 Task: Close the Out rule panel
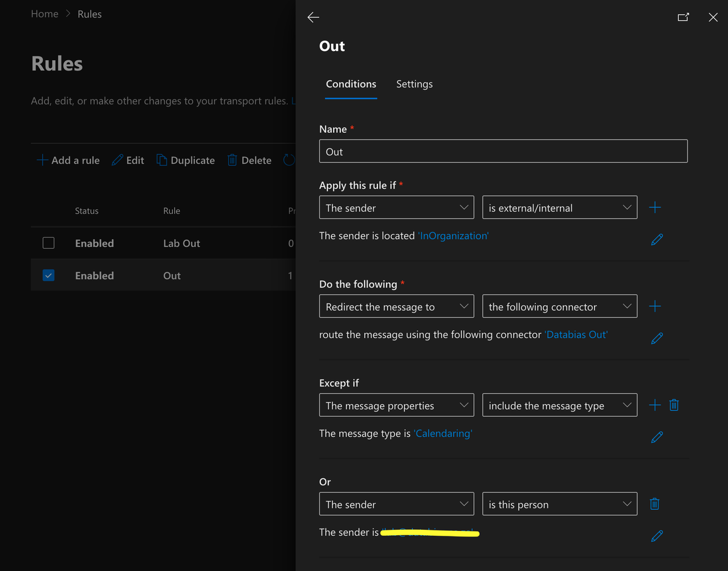(x=713, y=18)
